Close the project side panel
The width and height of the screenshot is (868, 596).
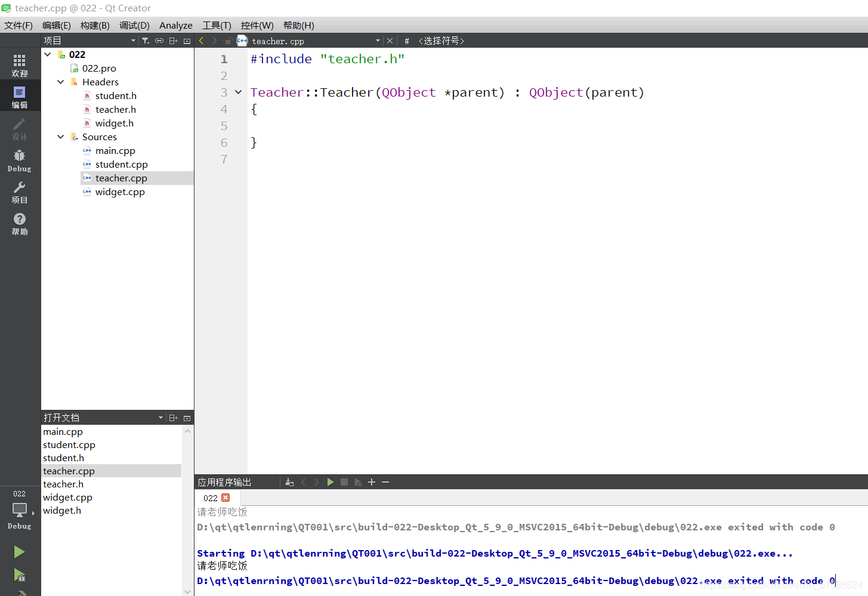point(187,41)
